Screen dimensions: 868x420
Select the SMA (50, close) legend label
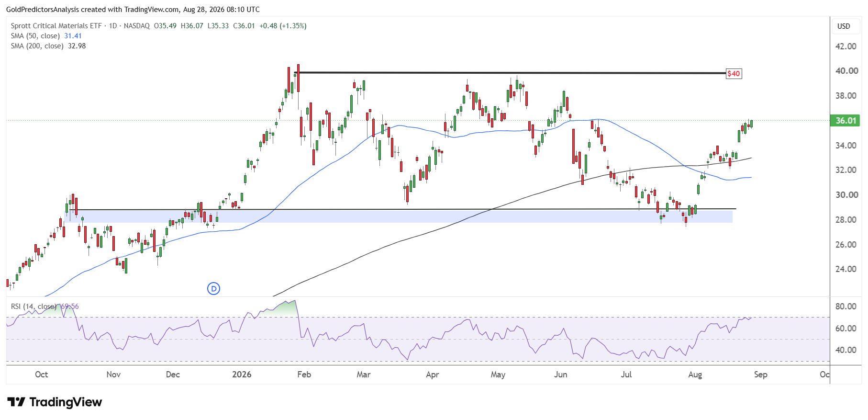pos(35,36)
